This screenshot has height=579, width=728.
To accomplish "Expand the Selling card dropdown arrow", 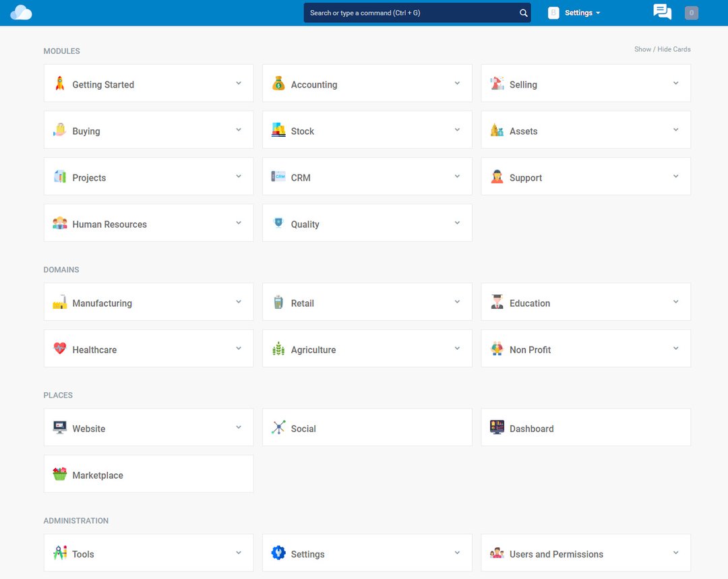I will (x=675, y=84).
